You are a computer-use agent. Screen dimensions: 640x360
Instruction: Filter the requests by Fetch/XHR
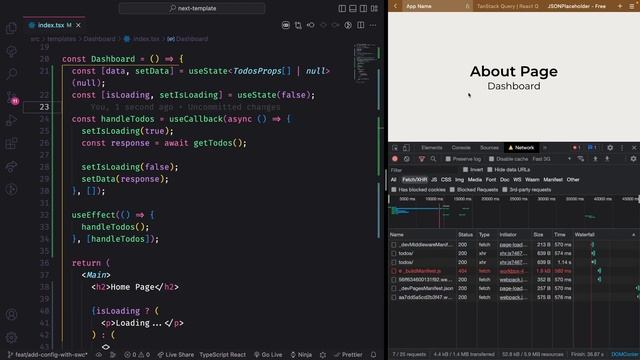(x=414, y=180)
